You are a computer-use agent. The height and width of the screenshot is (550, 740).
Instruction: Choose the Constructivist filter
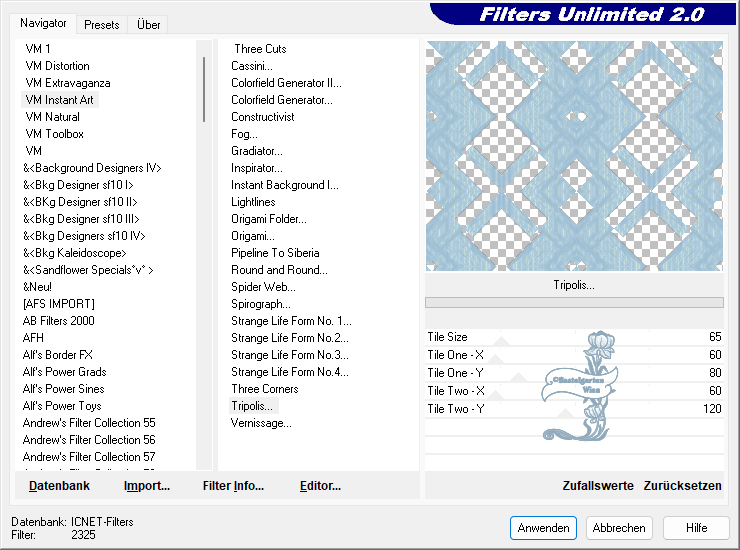[x=262, y=117]
